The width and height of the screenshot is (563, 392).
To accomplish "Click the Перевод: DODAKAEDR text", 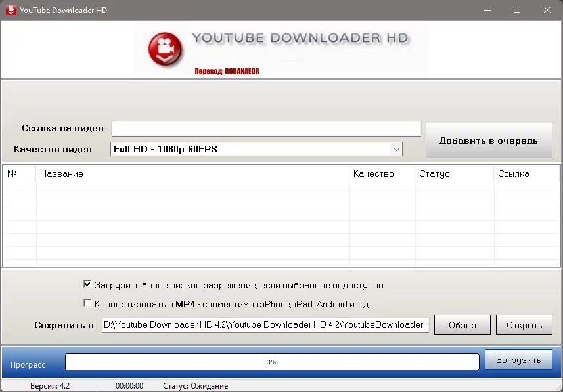I will tap(227, 71).
